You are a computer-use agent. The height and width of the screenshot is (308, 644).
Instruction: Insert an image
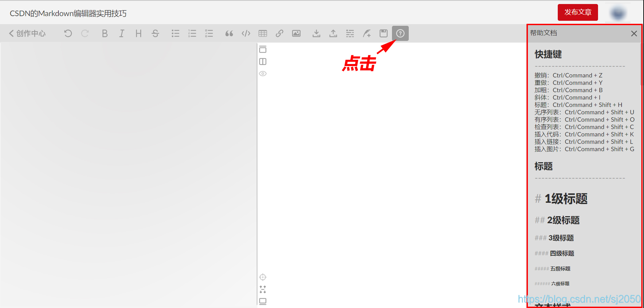click(x=296, y=34)
